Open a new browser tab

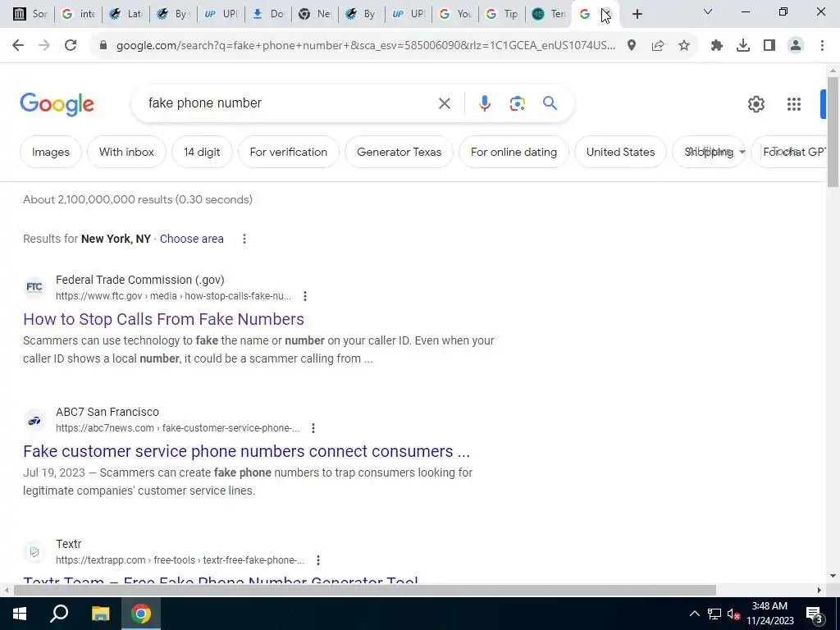(x=637, y=14)
